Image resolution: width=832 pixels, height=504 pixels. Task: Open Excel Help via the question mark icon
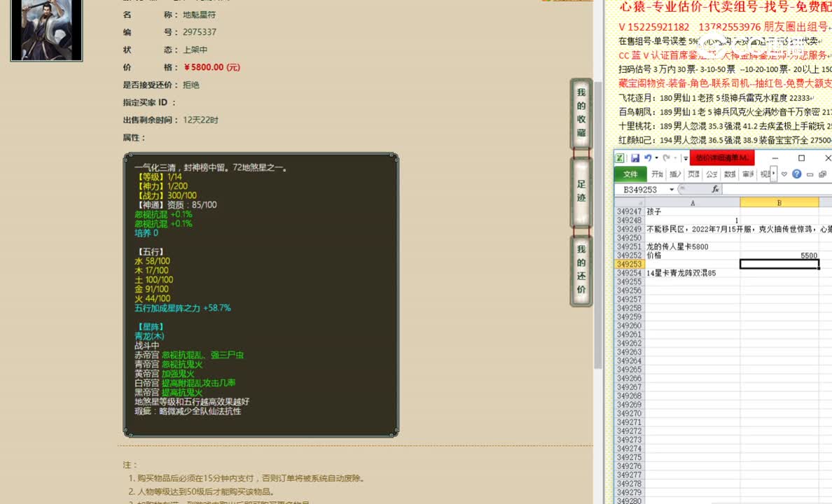pyautogui.click(x=796, y=174)
